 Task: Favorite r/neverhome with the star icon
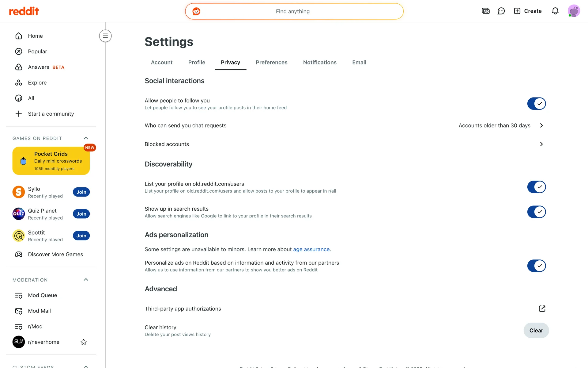[84, 342]
